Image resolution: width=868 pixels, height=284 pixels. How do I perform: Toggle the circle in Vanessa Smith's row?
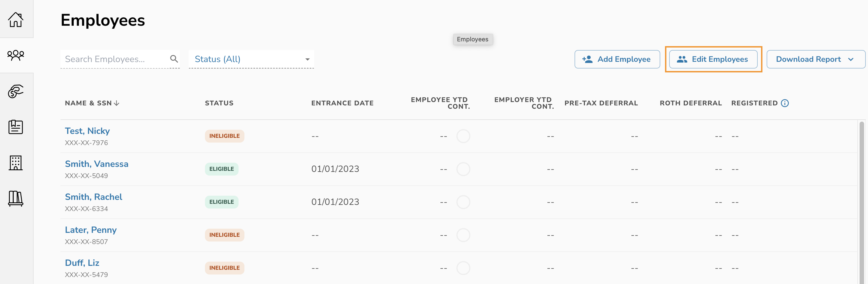[x=463, y=169]
